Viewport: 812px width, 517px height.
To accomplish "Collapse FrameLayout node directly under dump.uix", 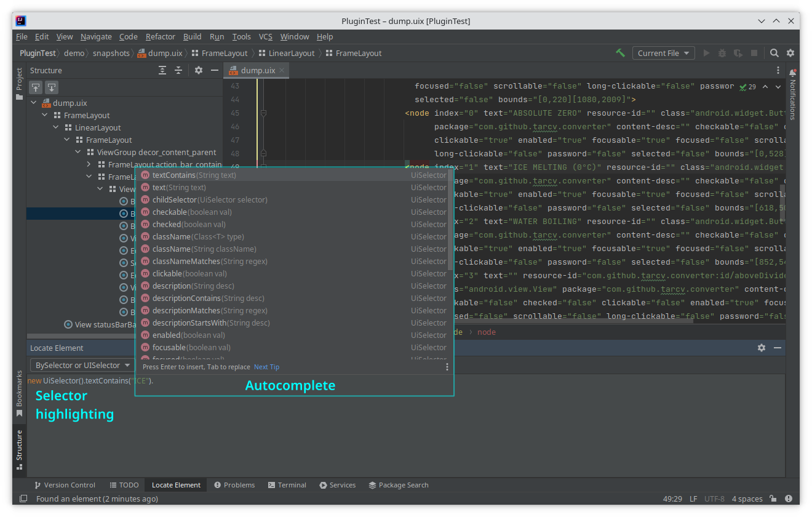I will coord(45,115).
